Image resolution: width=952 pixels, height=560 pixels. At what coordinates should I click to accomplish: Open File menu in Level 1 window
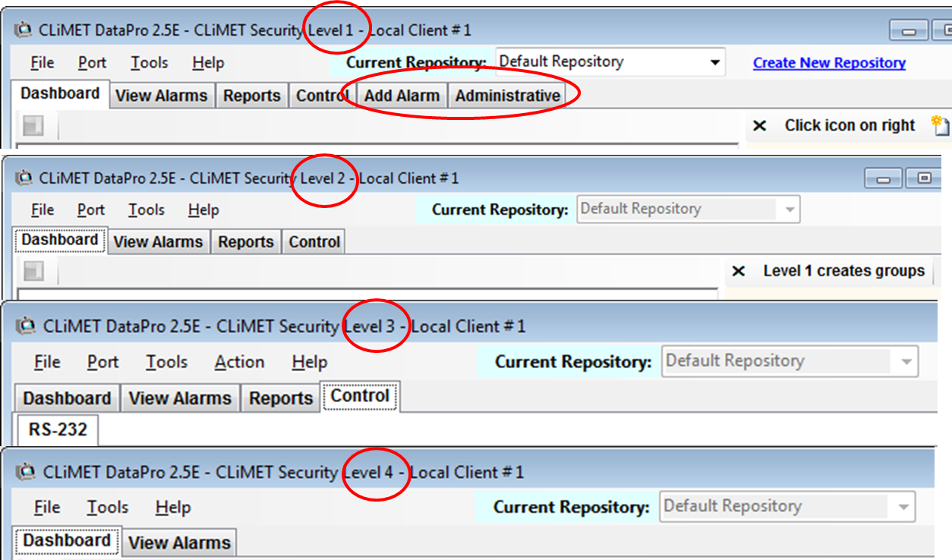coord(43,63)
